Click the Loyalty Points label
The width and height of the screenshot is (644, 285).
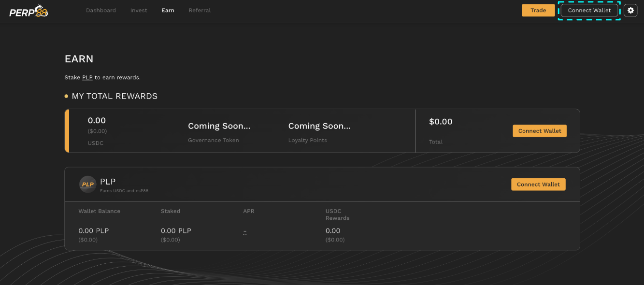[x=308, y=140]
